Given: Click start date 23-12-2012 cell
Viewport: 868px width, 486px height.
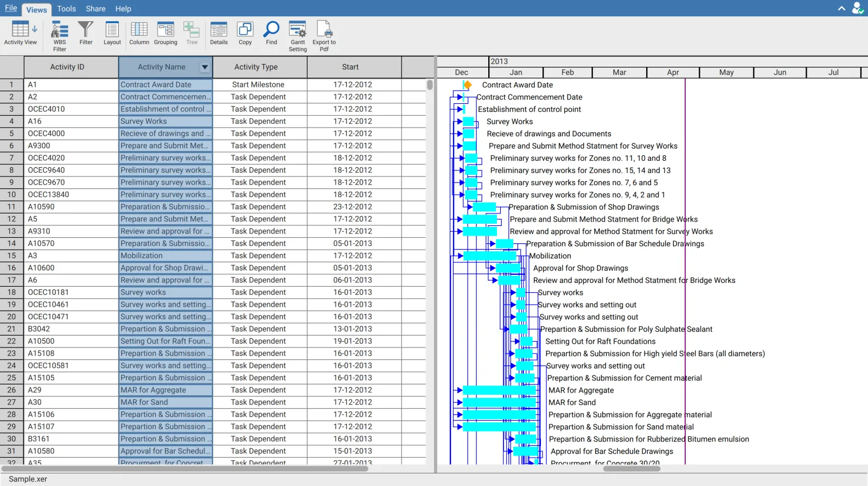Looking at the screenshot, I should click(x=354, y=207).
